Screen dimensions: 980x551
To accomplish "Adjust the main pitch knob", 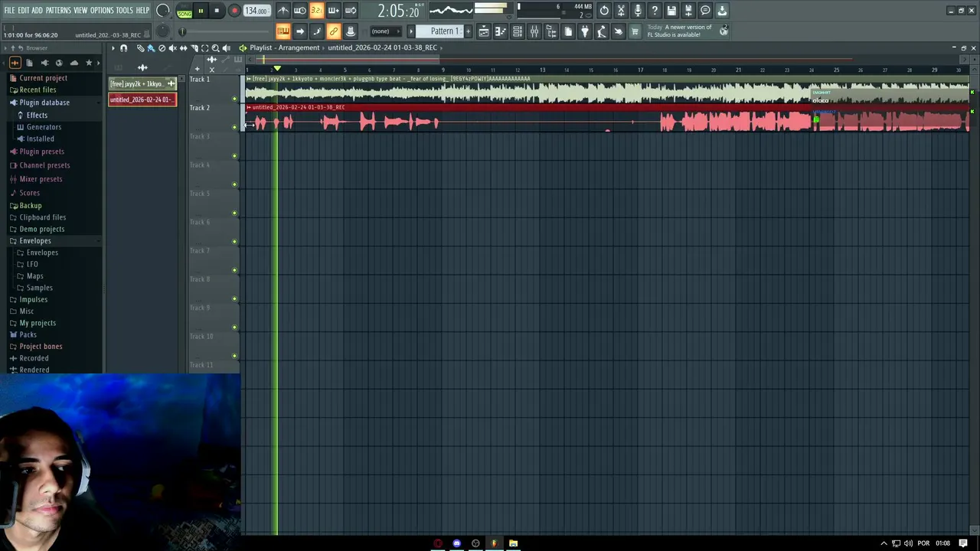I will [x=162, y=31].
